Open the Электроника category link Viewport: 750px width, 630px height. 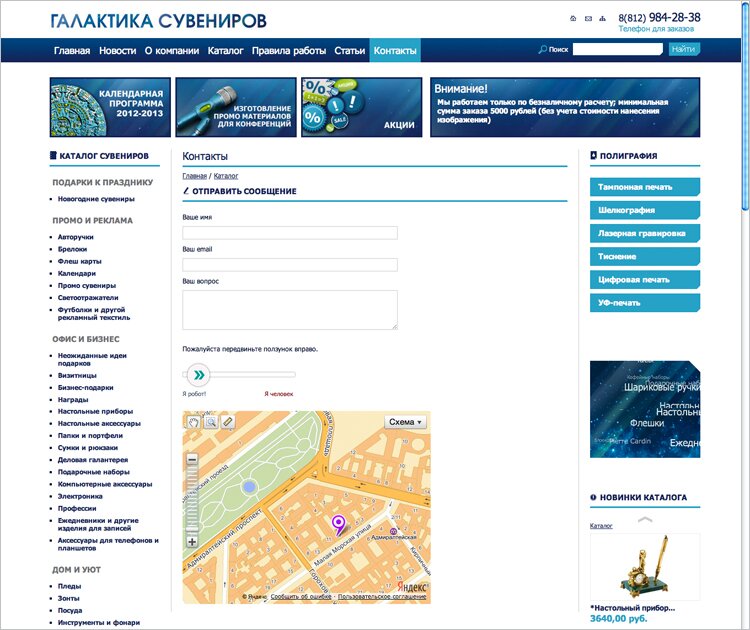pyautogui.click(x=80, y=497)
